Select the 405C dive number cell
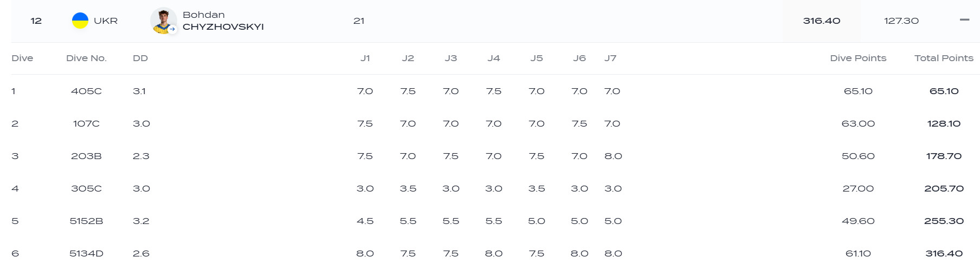Image resolution: width=980 pixels, height=270 pixels. tap(86, 91)
